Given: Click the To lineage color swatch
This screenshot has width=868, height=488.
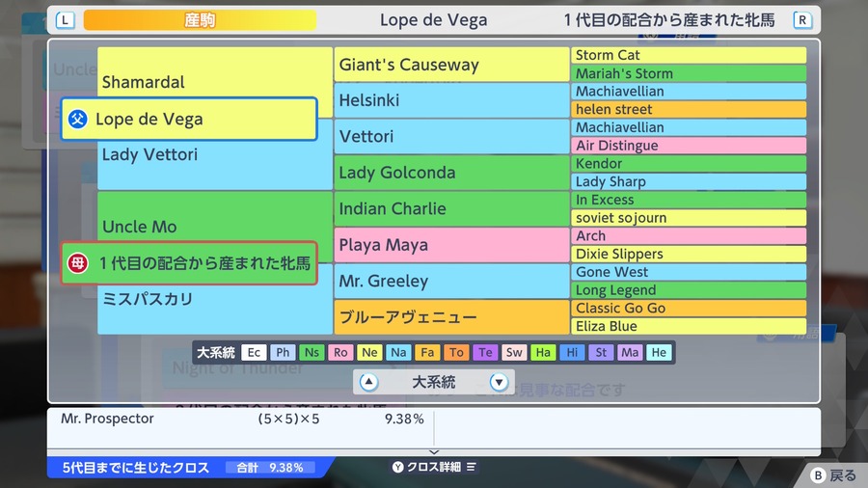Looking at the screenshot, I should tap(456, 352).
